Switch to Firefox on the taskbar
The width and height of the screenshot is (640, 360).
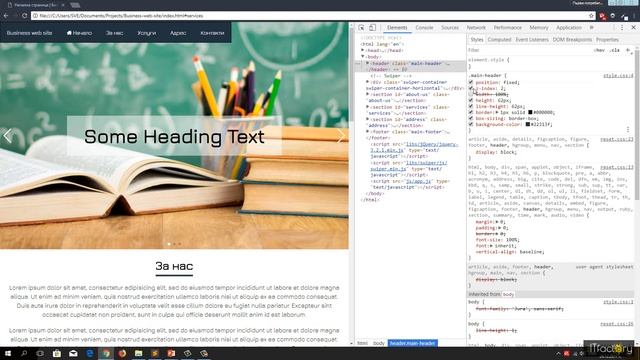click(x=122, y=353)
